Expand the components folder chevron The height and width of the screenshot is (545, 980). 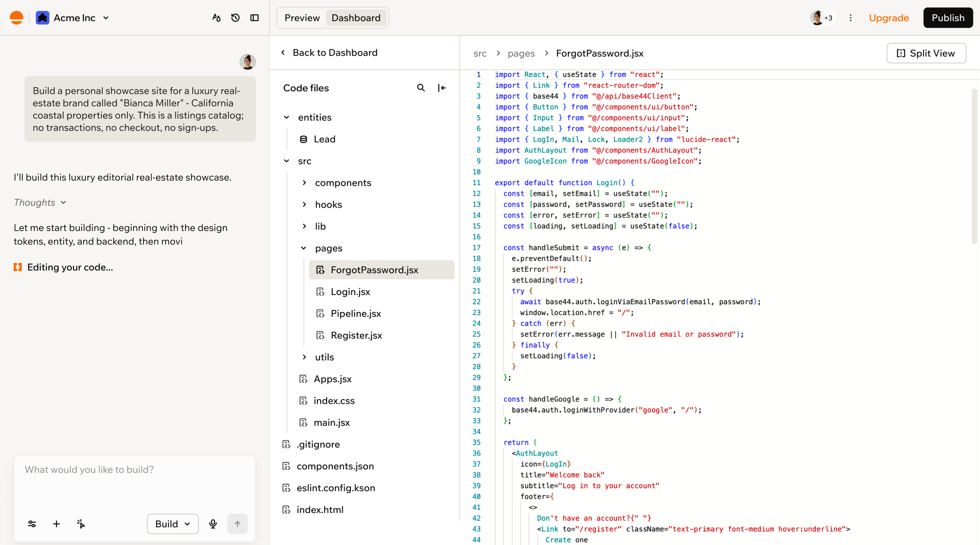[x=304, y=183]
